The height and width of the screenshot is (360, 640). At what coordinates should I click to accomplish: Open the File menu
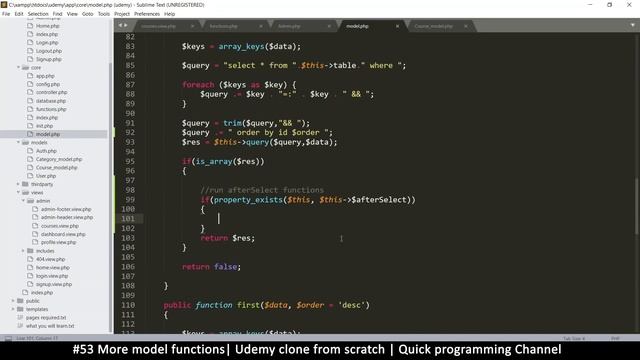tap(6, 14)
